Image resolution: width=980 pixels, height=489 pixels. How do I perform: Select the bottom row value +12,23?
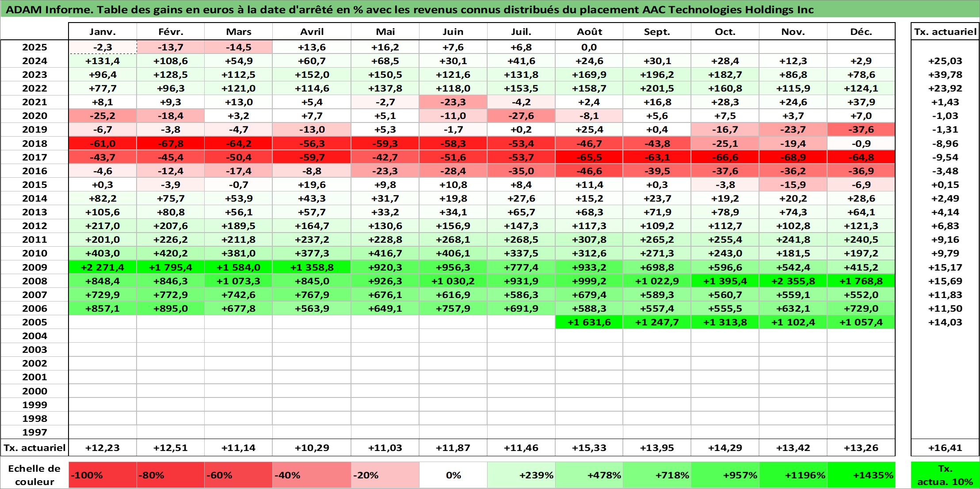pyautogui.click(x=103, y=448)
